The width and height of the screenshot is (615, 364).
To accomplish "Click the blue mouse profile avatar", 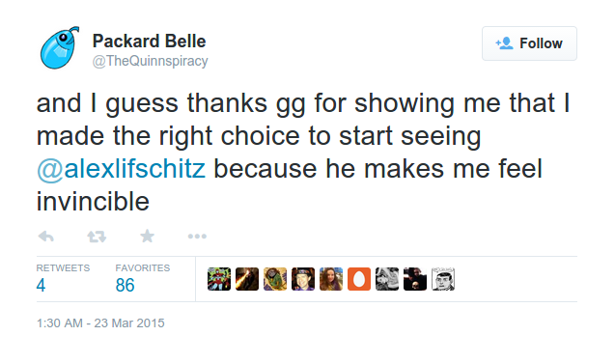I will pos(59,48).
